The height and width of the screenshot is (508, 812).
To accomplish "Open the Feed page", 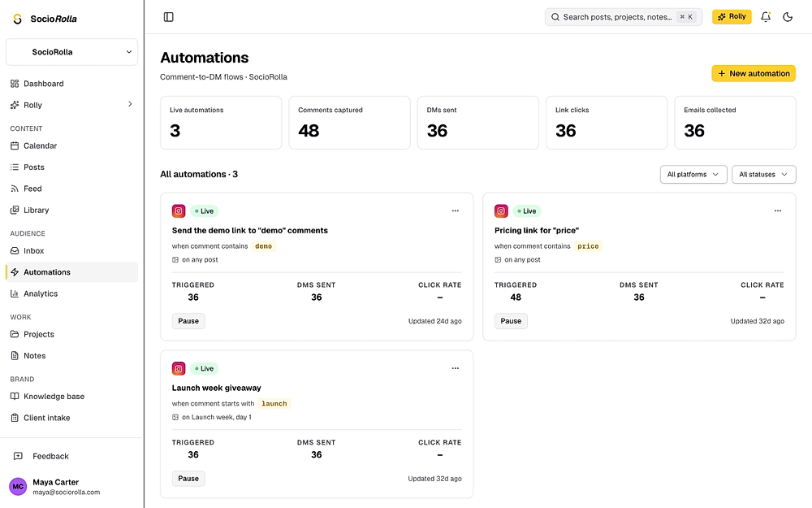I will coord(72,189).
